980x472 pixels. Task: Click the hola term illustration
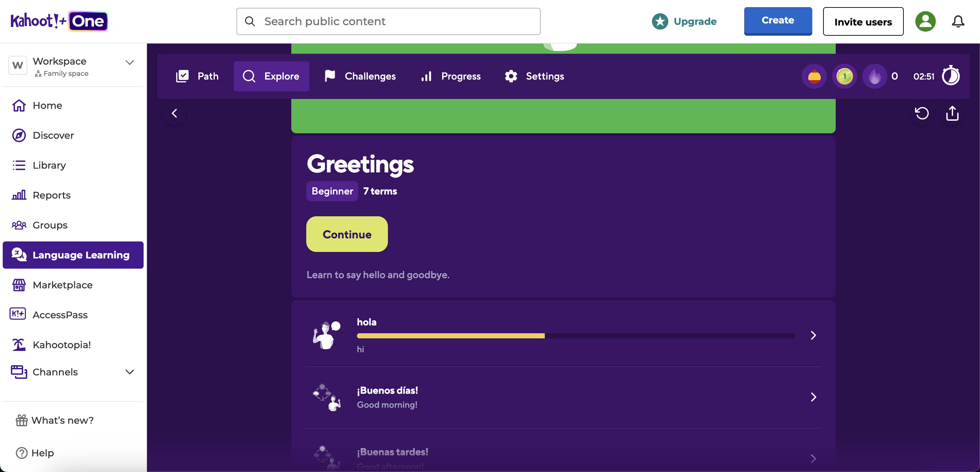[x=326, y=335]
